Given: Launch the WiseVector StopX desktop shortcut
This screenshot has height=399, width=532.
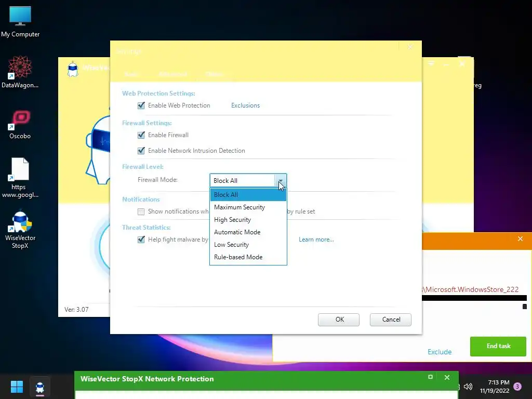Looking at the screenshot, I should (x=20, y=230).
